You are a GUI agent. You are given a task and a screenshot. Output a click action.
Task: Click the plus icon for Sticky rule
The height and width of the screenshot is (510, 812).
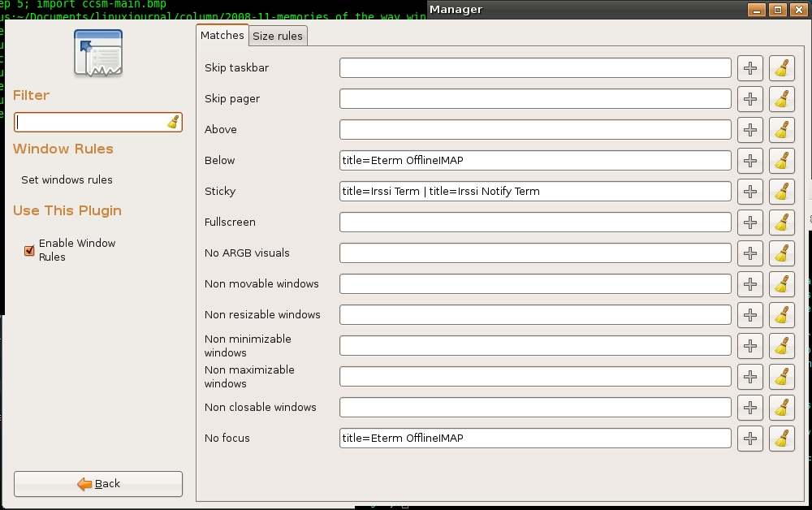pyautogui.click(x=750, y=192)
